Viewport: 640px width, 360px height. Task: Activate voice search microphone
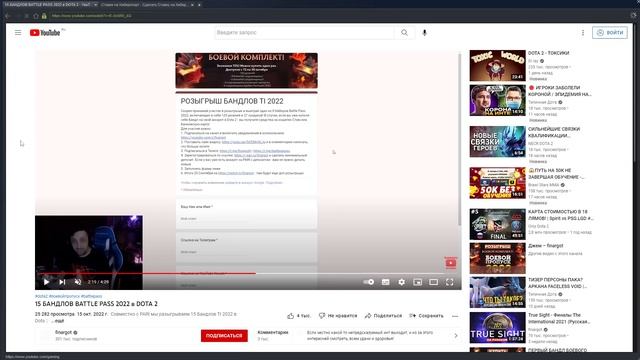(x=424, y=33)
